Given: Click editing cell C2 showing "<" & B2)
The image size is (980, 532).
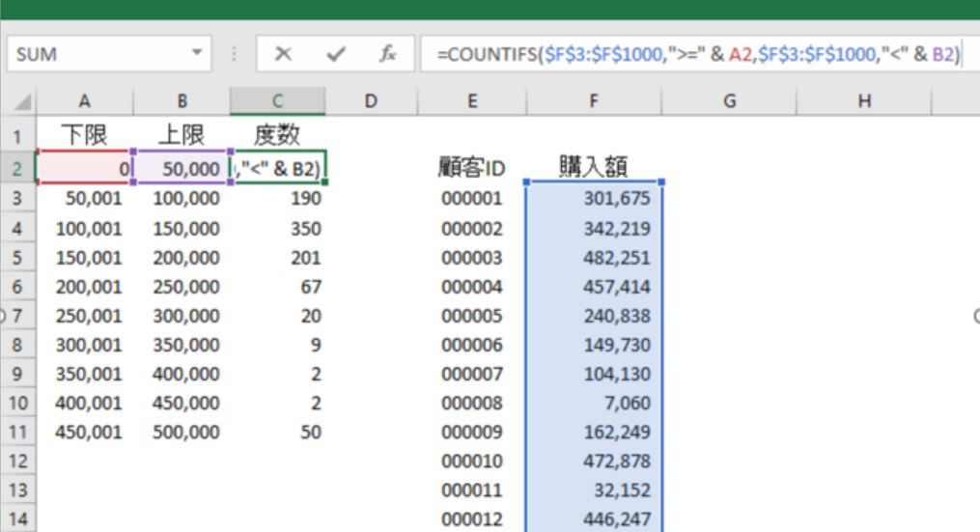Looking at the screenshot, I should [279, 168].
